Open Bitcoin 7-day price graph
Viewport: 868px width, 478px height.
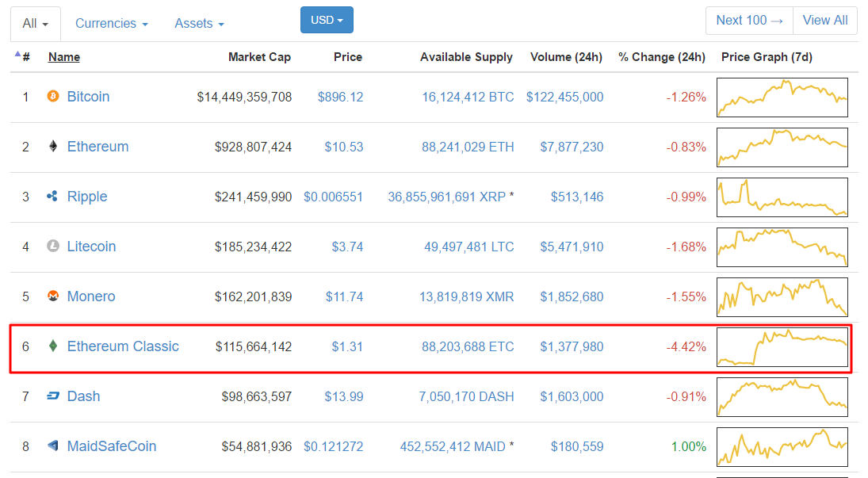click(782, 97)
